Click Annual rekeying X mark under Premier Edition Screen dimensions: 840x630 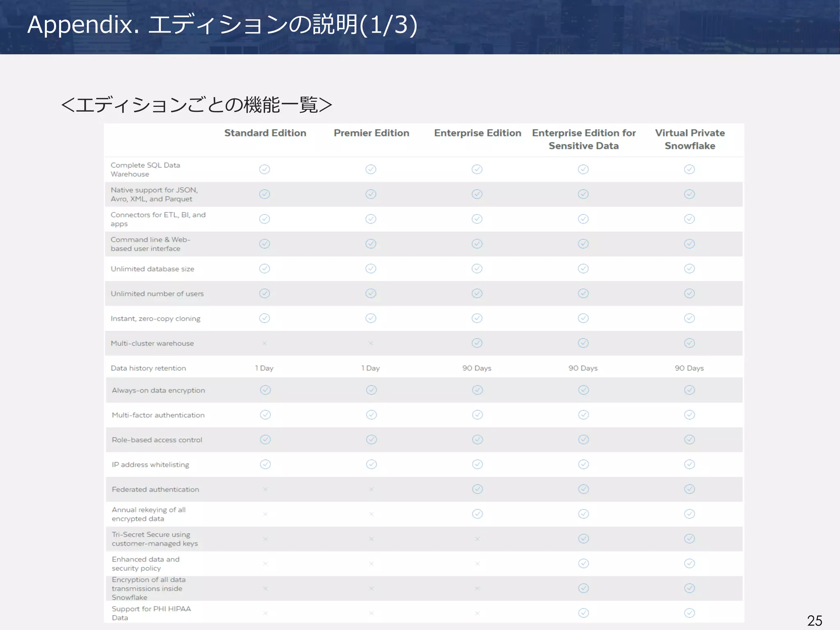coord(371,514)
